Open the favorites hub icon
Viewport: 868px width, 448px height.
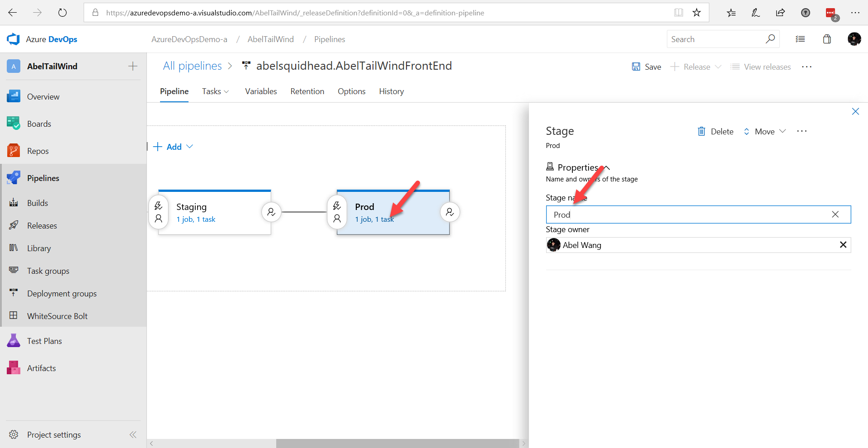[x=731, y=13]
